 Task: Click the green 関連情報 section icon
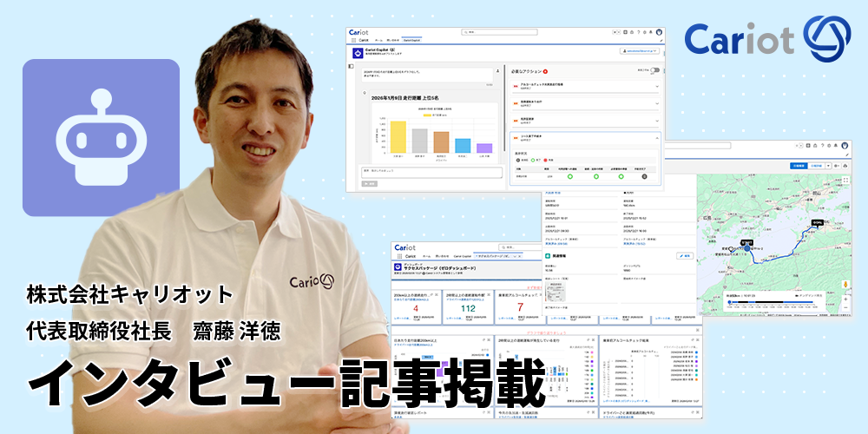pyautogui.click(x=547, y=256)
